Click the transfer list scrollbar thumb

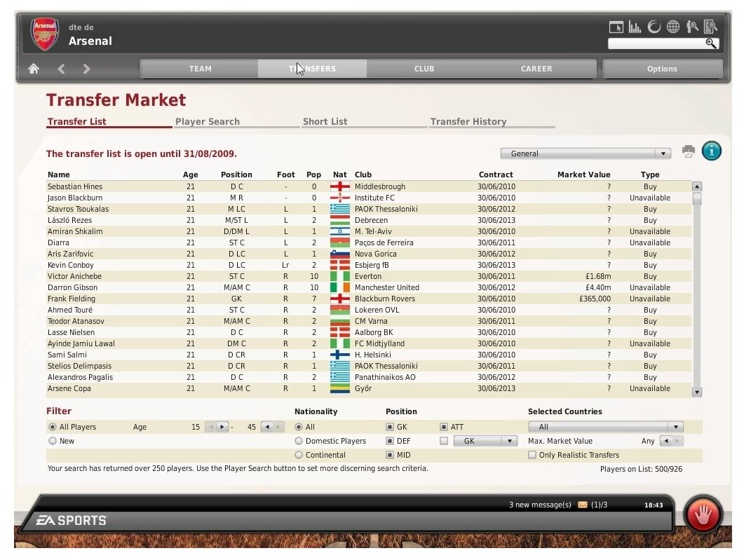[696, 198]
